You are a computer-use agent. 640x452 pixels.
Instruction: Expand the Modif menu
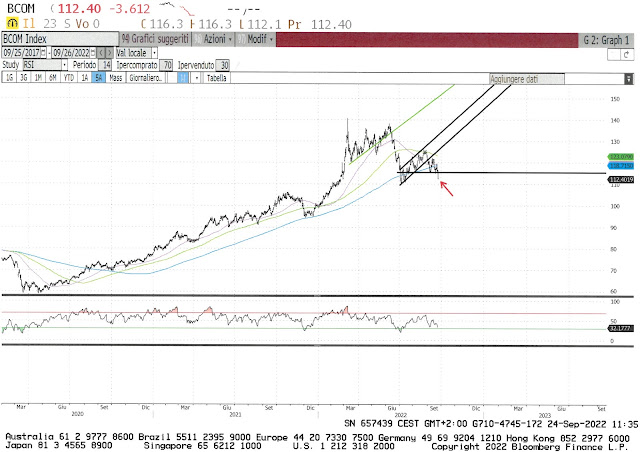click(256, 39)
